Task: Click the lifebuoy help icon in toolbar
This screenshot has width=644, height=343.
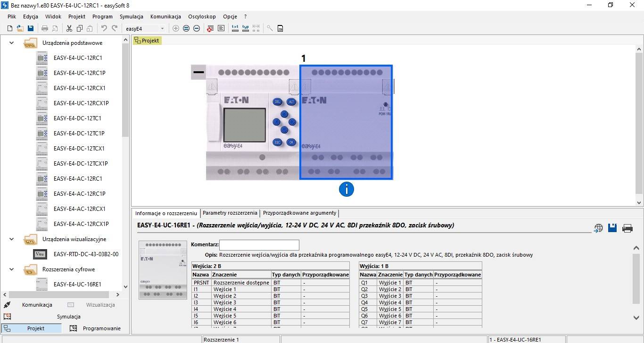Action: click(x=210, y=28)
